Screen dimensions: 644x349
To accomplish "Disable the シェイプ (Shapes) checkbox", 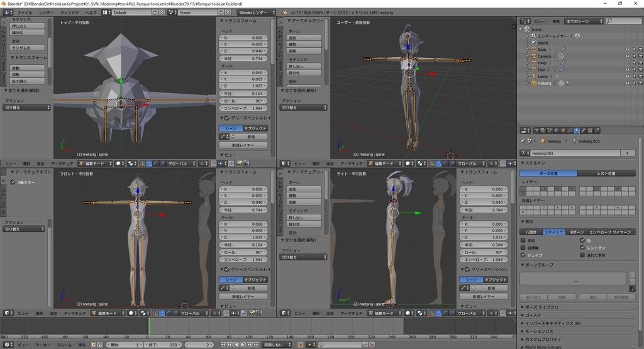I will pyautogui.click(x=523, y=255).
